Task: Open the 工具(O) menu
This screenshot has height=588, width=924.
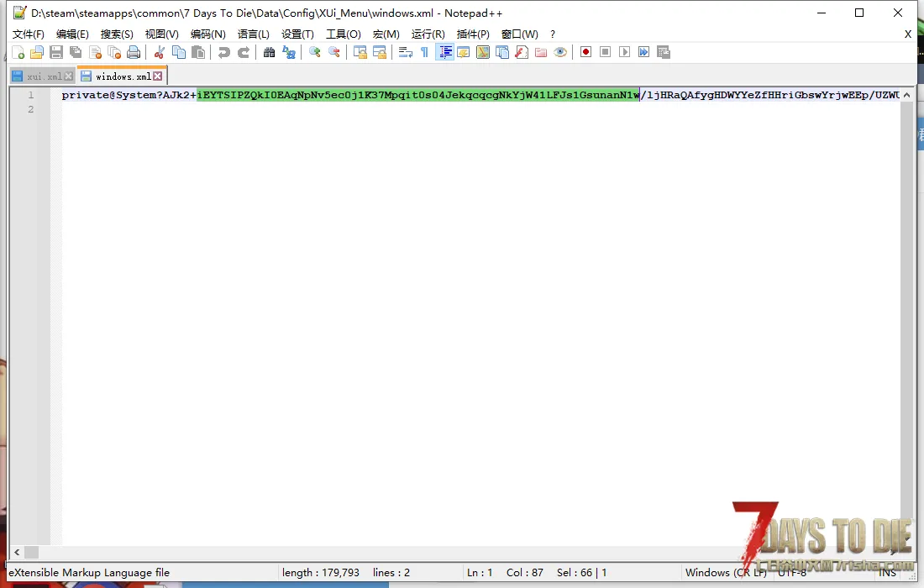Action: pos(344,34)
